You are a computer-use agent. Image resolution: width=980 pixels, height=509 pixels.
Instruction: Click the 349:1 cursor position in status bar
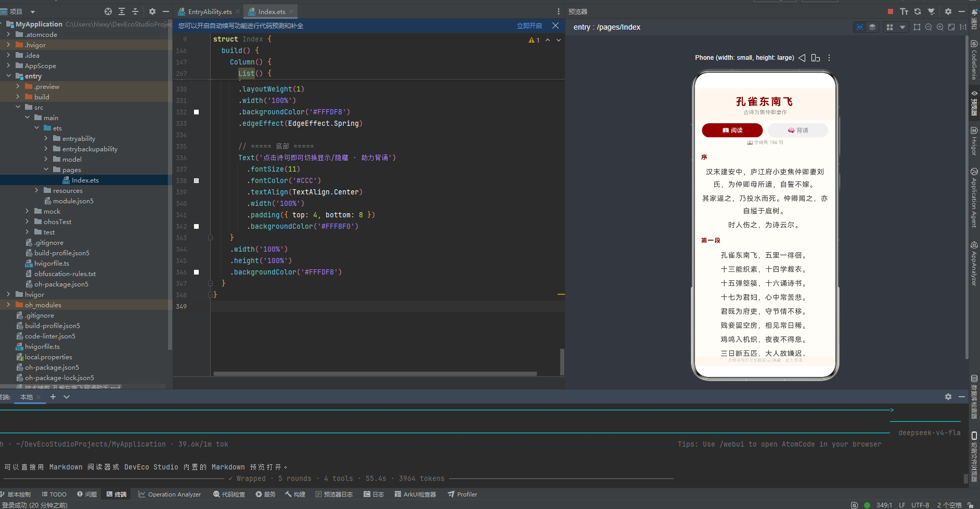coord(884,505)
